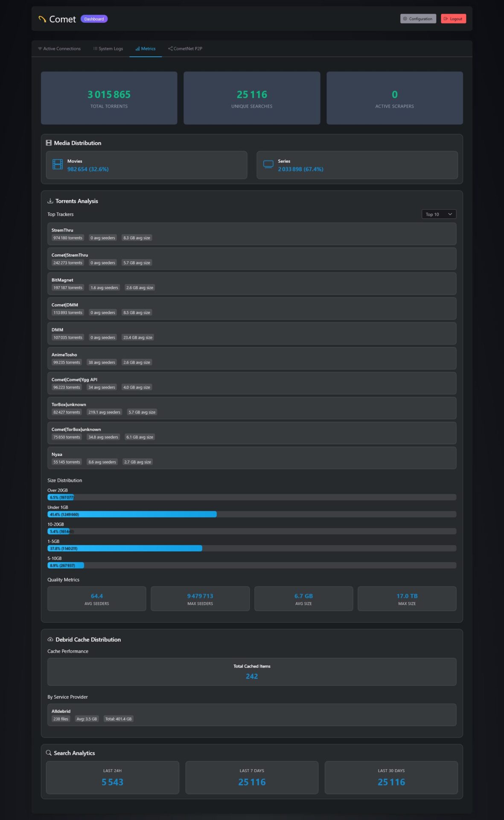Open the System Logs tab
504x820 pixels.
108,49
